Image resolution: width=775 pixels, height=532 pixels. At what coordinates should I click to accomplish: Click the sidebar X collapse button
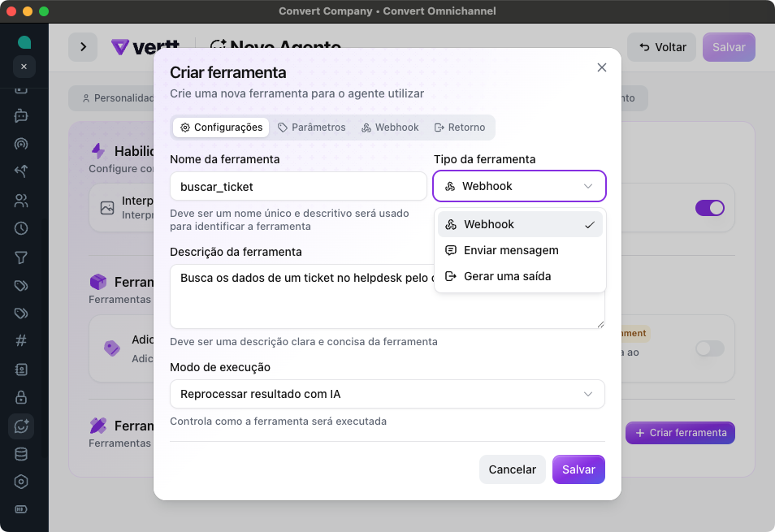[x=24, y=67]
